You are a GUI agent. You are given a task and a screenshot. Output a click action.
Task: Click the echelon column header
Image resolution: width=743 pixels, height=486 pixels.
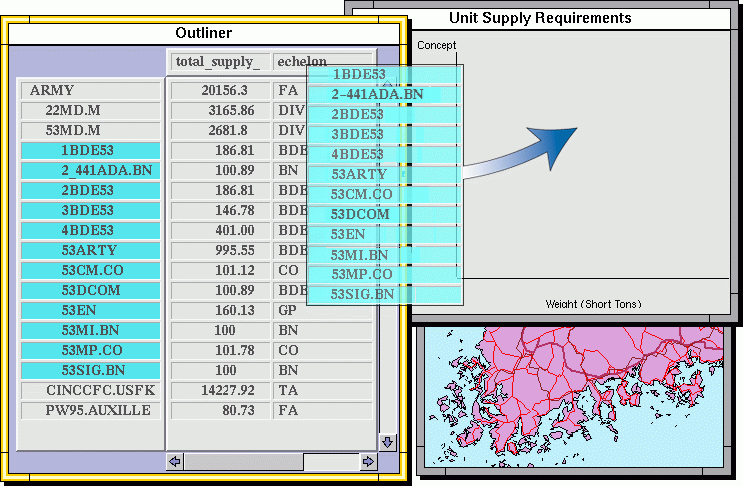pyautogui.click(x=302, y=62)
